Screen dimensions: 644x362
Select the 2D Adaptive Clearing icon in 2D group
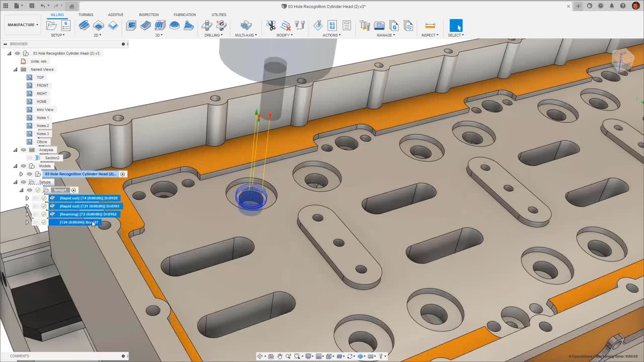coord(84,26)
